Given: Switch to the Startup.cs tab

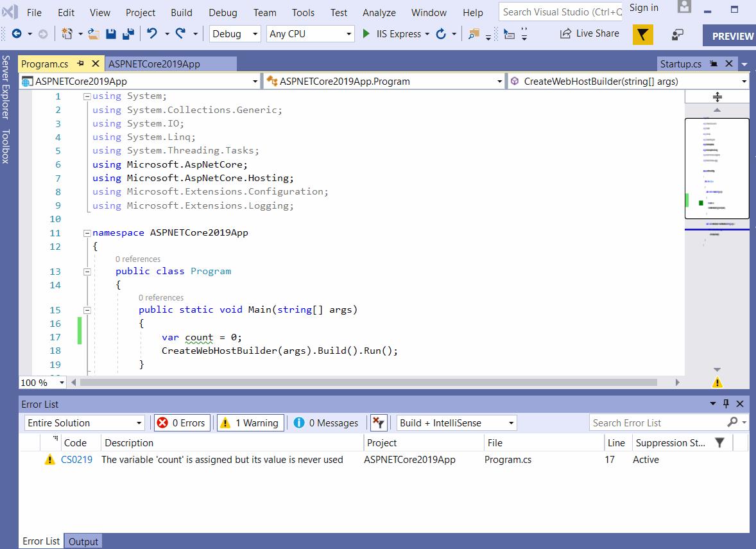Looking at the screenshot, I should (x=679, y=64).
